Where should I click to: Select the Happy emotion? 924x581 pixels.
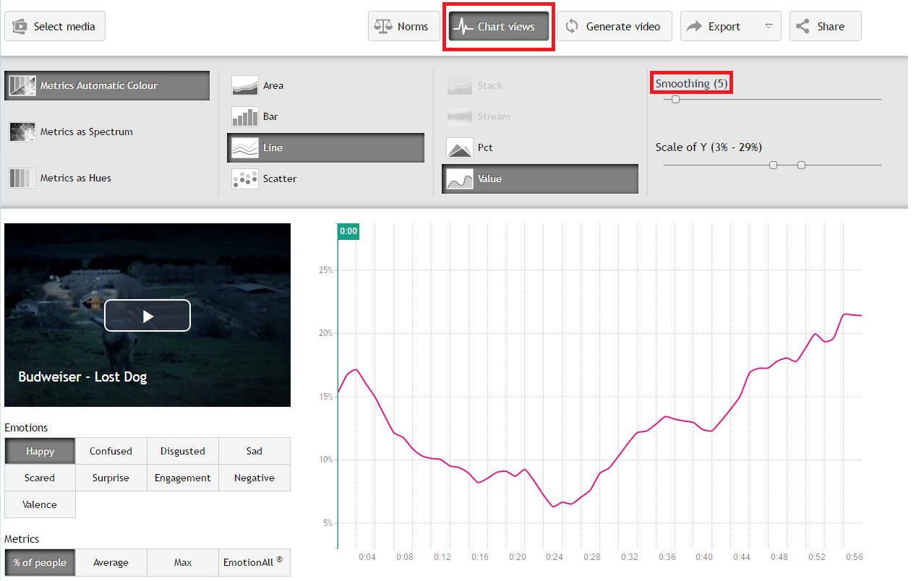40,451
